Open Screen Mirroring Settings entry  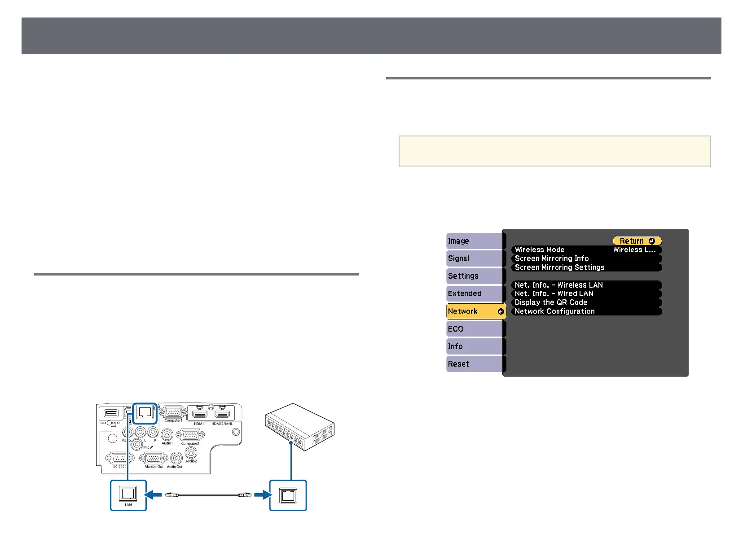tap(586, 267)
